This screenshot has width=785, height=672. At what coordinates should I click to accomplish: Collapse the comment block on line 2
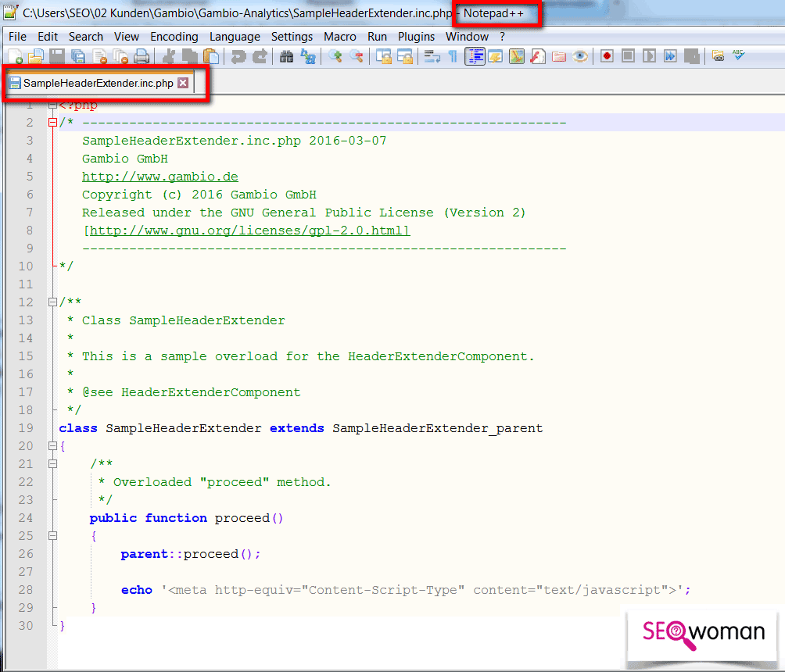tap(52, 123)
